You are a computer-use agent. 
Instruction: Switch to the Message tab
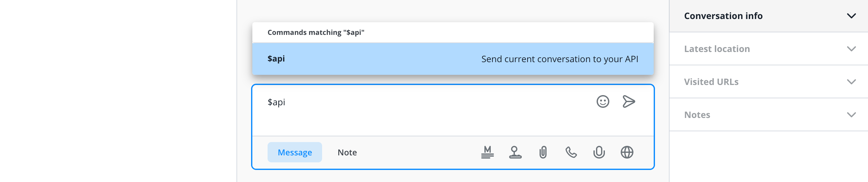click(x=295, y=152)
